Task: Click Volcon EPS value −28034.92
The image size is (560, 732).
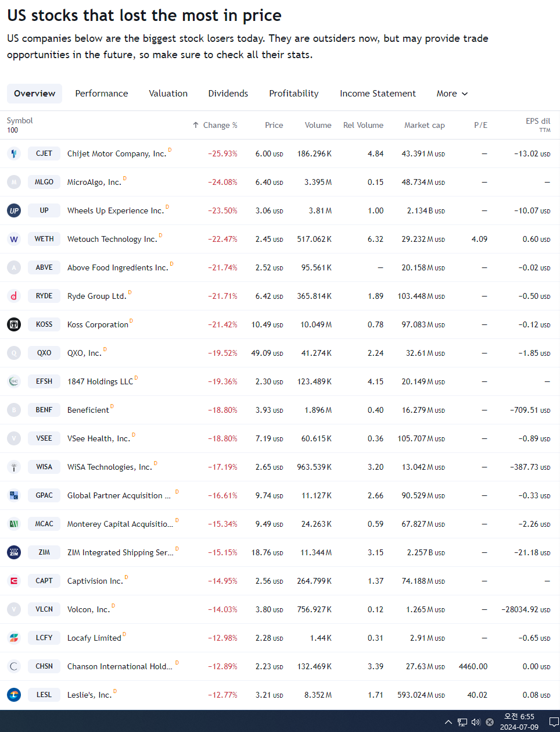Action: [x=526, y=609]
